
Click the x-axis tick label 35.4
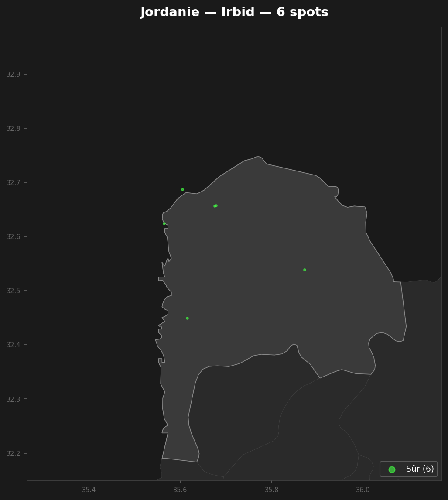point(89,490)
